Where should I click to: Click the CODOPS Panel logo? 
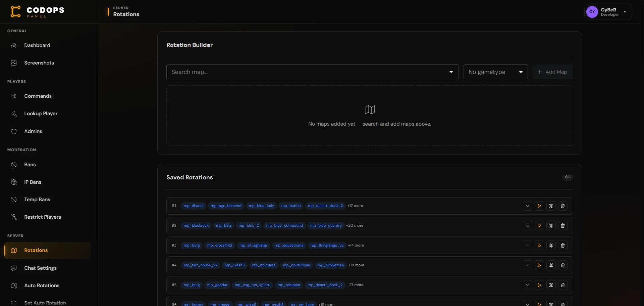pyautogui.click(x=37, y=11)
